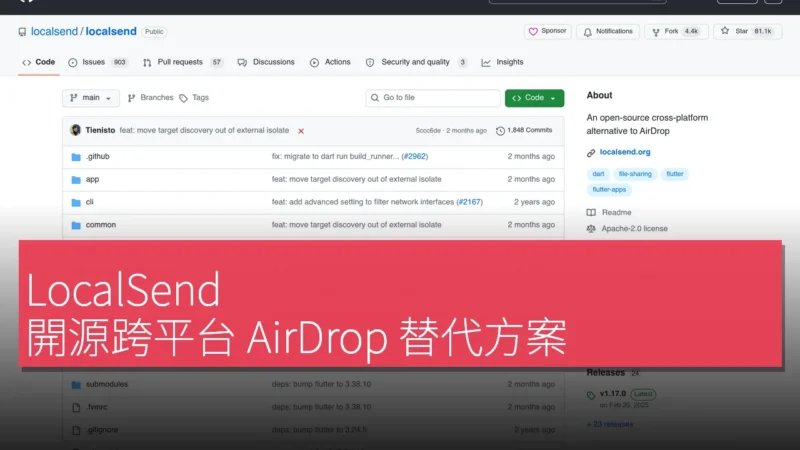Open the app row commit message
Viewport: 800px width, 450px height.
click(356, 179)
